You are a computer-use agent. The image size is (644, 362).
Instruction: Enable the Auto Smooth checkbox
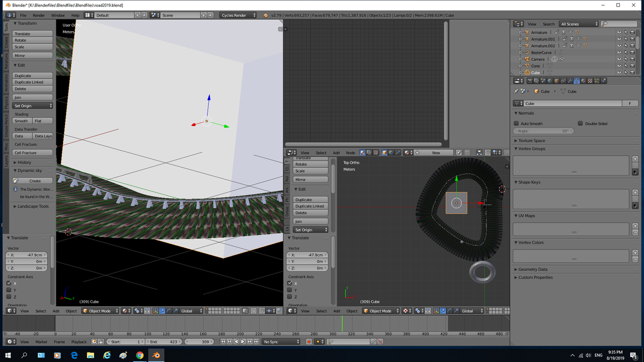coord(516,123)
